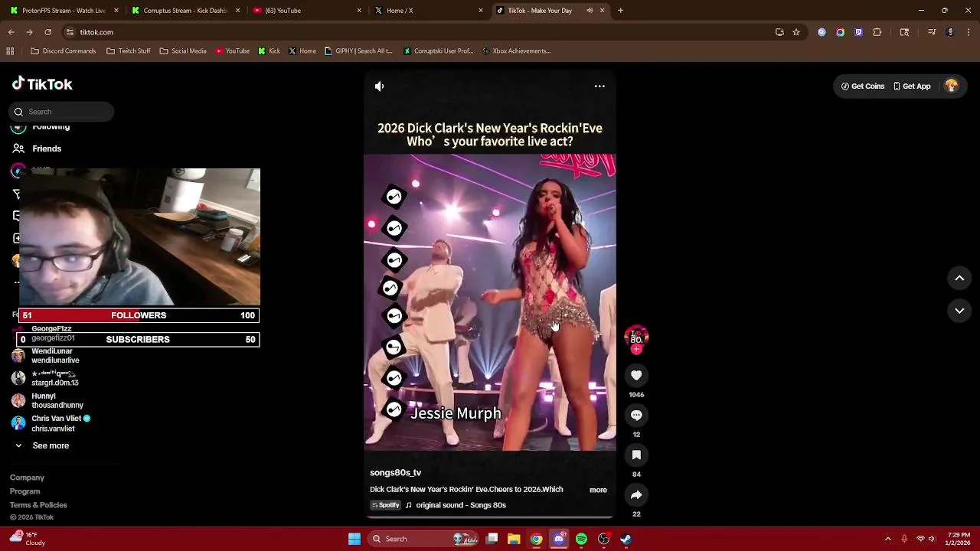The height and width of the screenshot is (551, 980).
Task: Go to the previous video with up arrow
Action: [959, 279]
